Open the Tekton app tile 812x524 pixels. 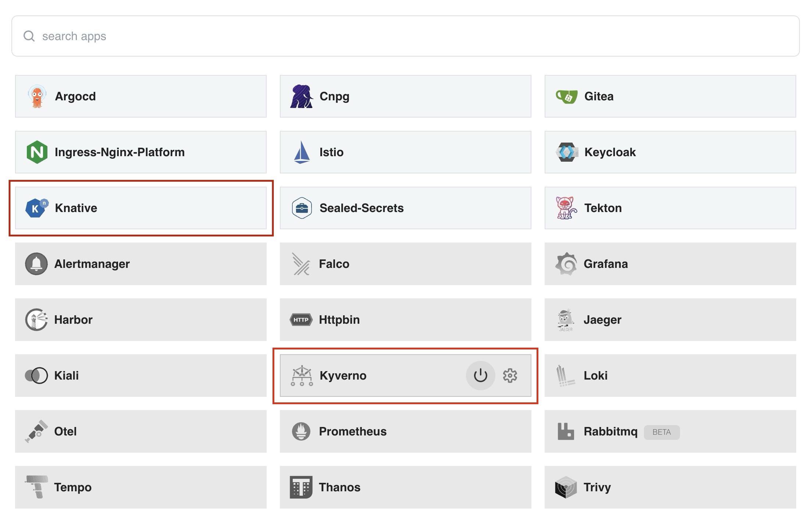[669, 208]
